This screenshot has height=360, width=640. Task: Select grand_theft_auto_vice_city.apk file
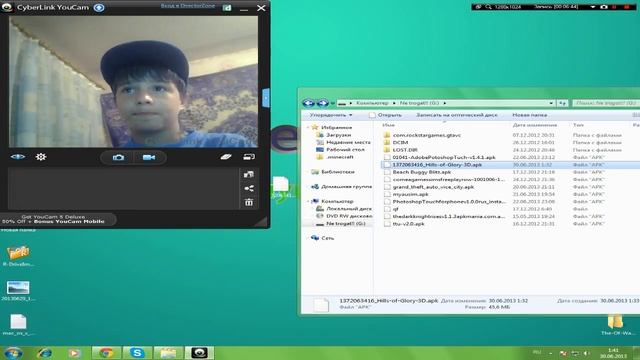[433, 187]
